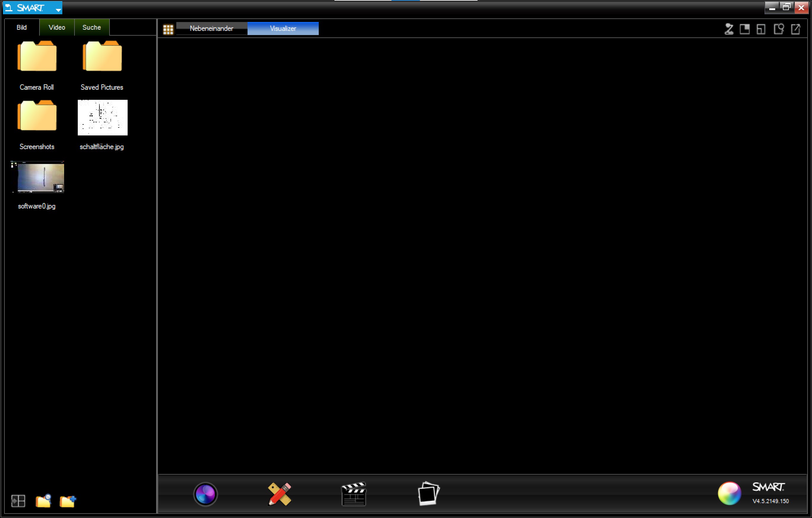812x518 pixels.
Task: Click the add new folder icon
Action: click(68, 501)
